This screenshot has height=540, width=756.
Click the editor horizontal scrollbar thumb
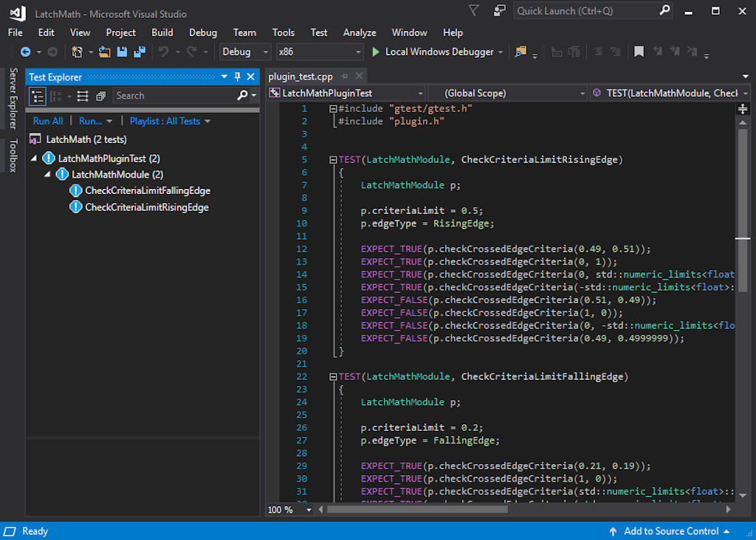coord(418,509)
